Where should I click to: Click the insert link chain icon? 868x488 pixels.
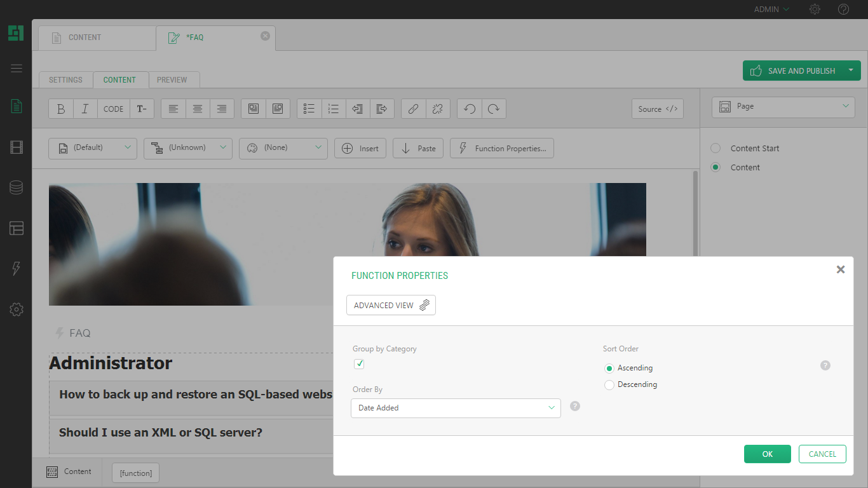[413, 109]
